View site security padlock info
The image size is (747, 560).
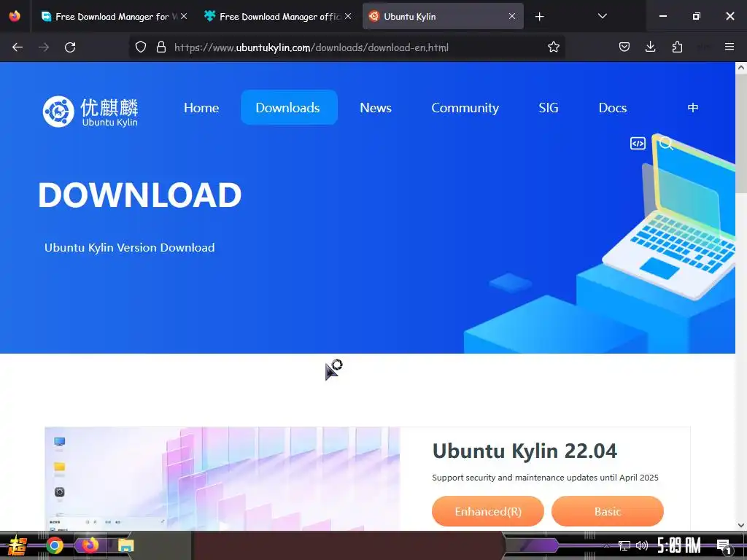[161, 47]
